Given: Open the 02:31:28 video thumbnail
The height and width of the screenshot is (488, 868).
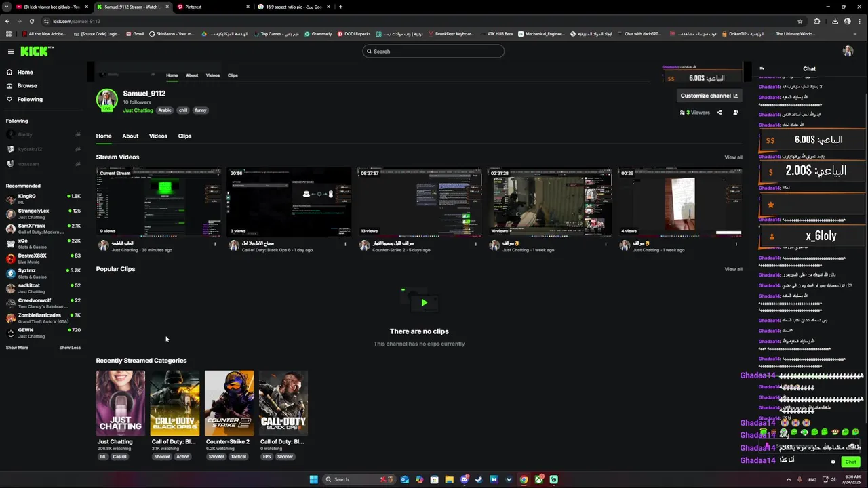Looking at the screenshot, I should pos(549,203).
